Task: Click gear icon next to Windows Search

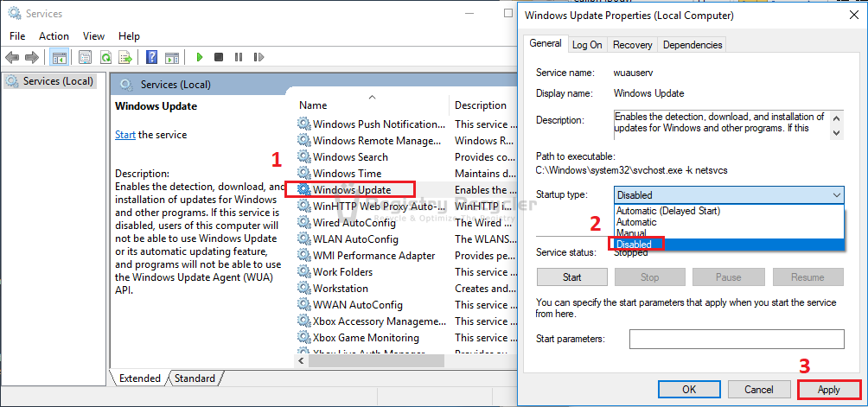Action: point(304,157)
